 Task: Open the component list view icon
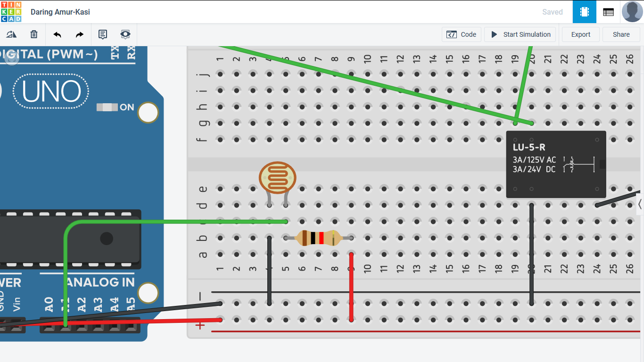pyautogui.click(x=609, y=12)
